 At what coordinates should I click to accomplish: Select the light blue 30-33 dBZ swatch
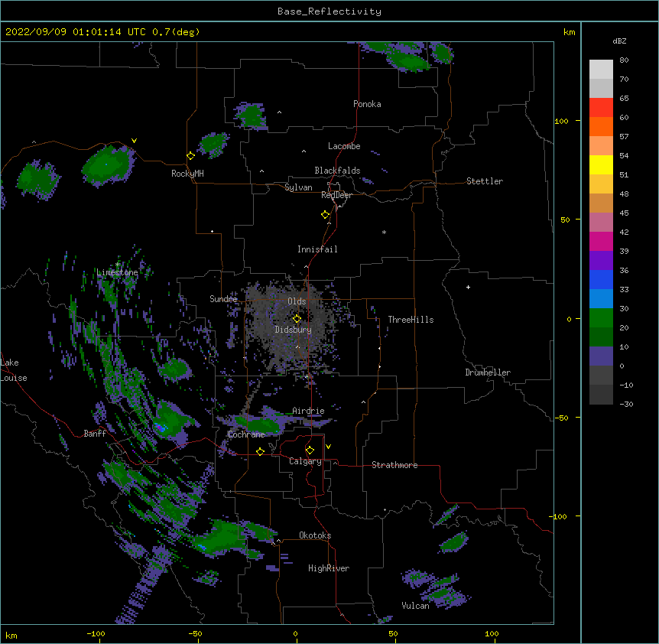(601, 299)
